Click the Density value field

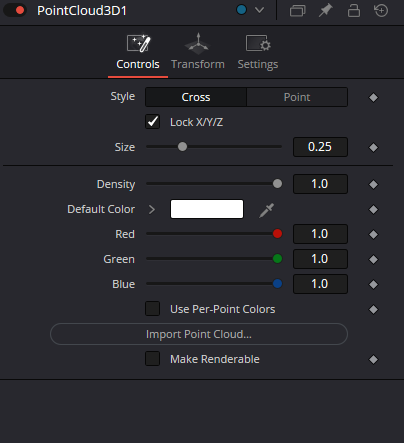tap(320, 184)
